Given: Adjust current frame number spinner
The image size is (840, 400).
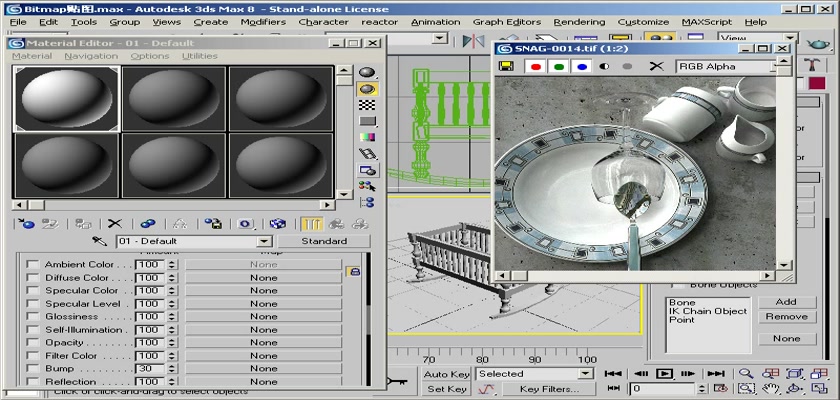Looking at the screenshot, I should tap(703, 388).
